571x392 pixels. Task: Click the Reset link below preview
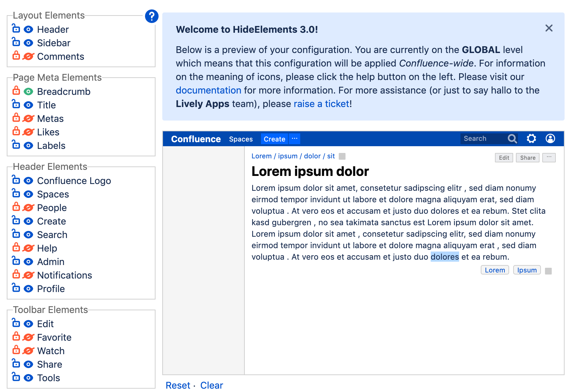(x=178, y=385)
